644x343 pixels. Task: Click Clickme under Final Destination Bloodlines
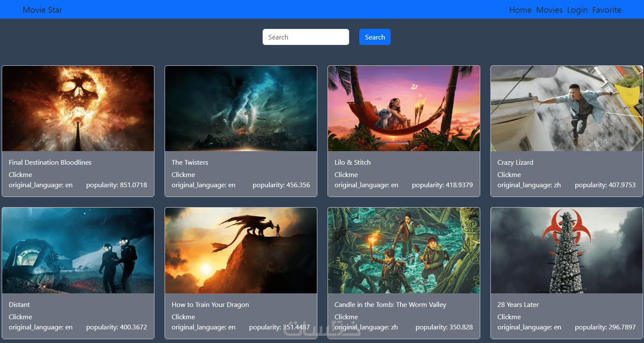pos(20,174)
